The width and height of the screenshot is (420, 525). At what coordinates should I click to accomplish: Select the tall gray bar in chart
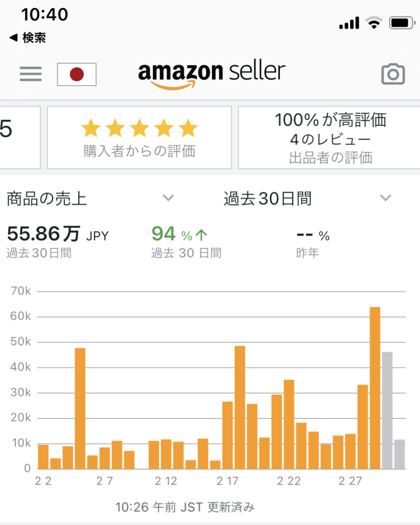[x=387, y=410]
